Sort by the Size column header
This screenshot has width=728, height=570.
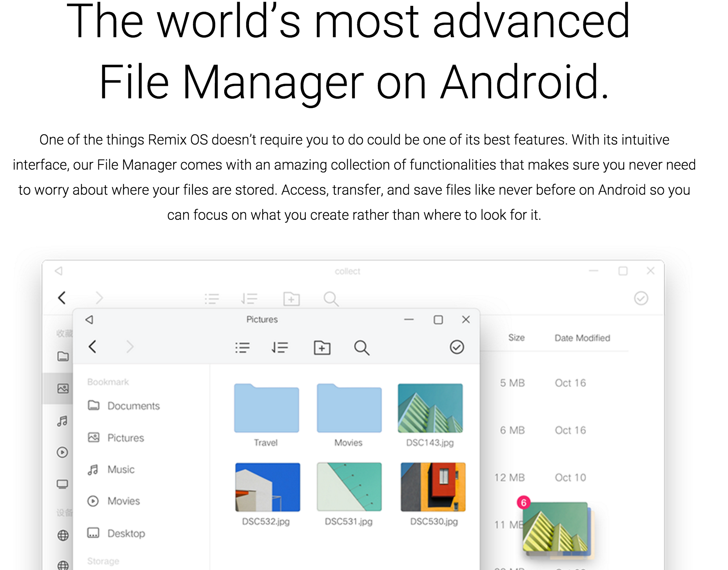tap(516, 338)
